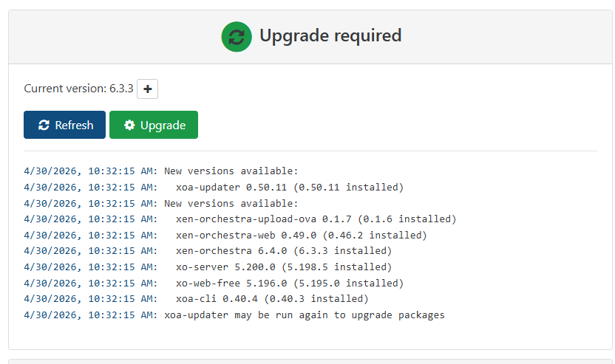Select the xo-web-free 5.196.0 log line

click(214, 284)
